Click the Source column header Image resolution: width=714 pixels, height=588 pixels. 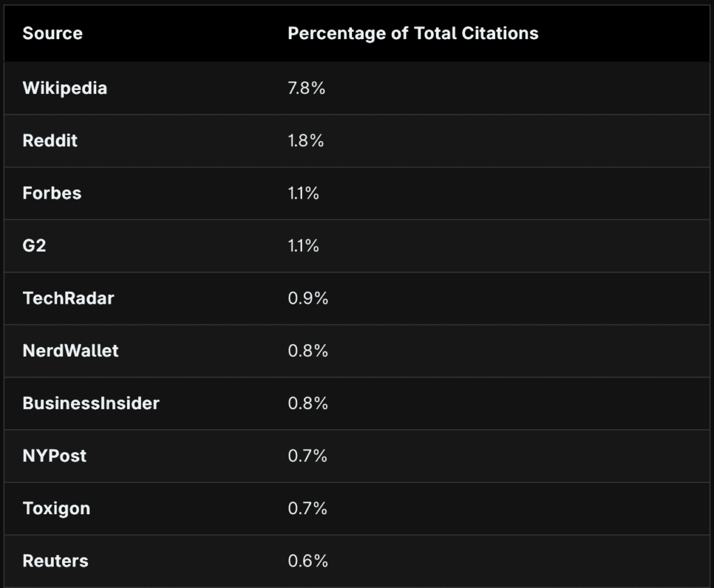[52, 33]
